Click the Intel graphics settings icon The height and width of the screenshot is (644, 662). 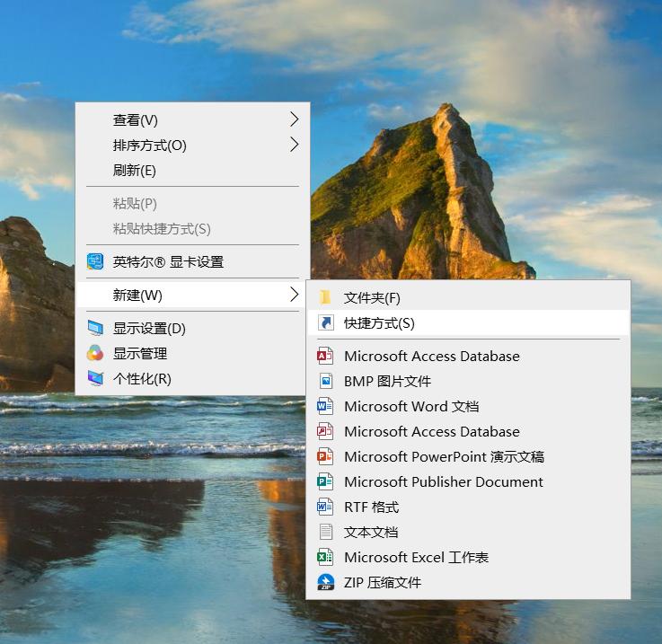tap(95, 261)
